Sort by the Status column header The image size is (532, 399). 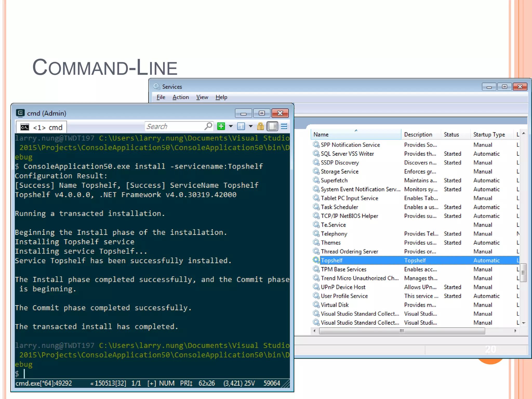[455, 134]
